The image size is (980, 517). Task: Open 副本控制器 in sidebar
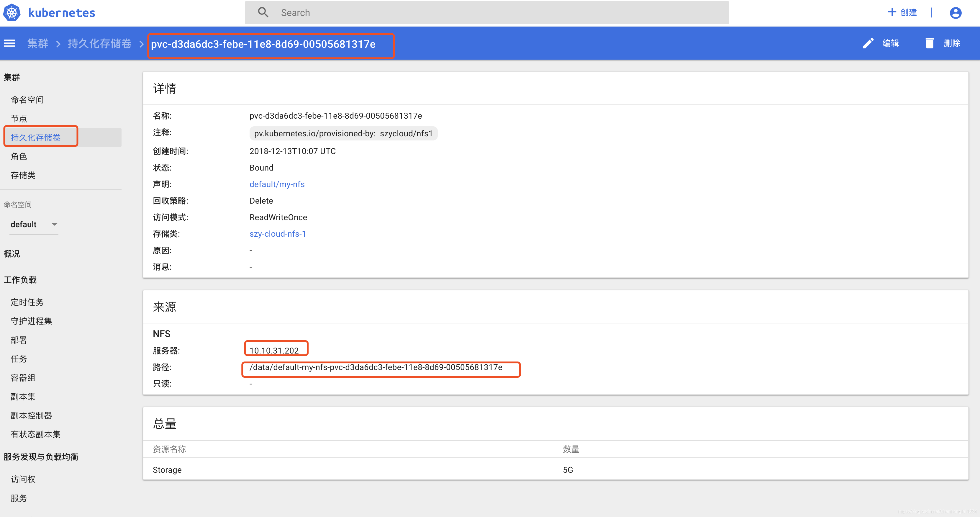(32, 415)
